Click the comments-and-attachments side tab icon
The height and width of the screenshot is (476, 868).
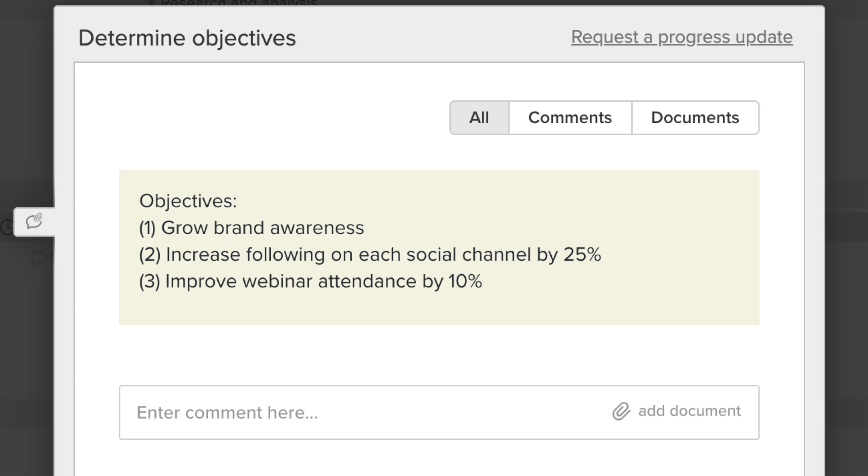(x=34, y=222)
